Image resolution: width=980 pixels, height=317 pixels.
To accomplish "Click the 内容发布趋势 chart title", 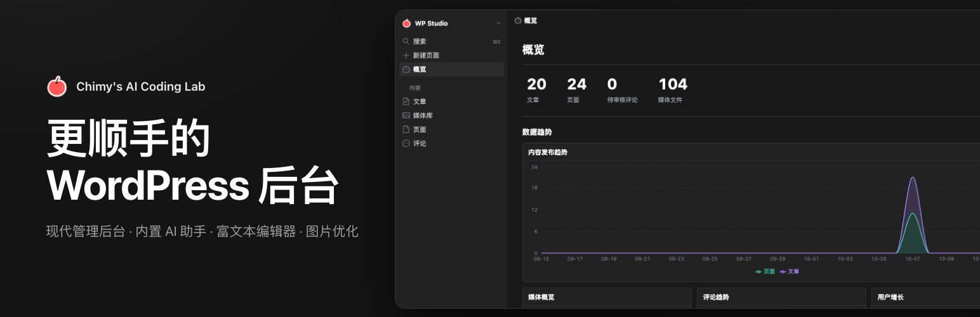I will pos(547,152).
